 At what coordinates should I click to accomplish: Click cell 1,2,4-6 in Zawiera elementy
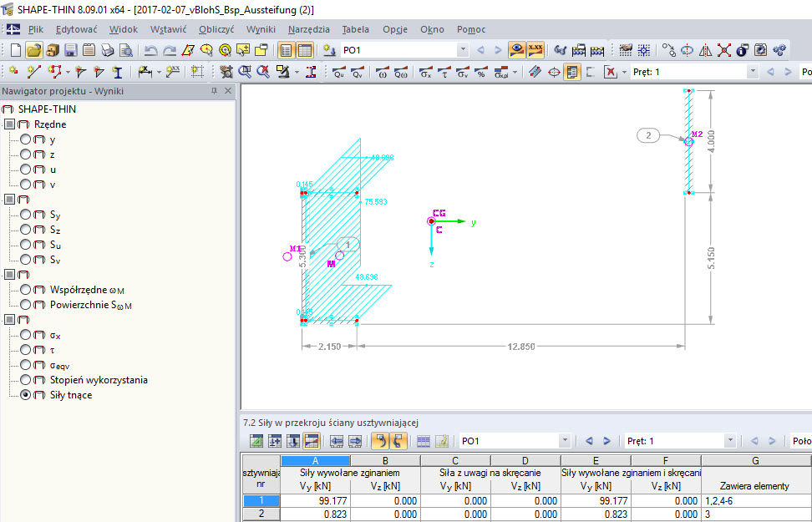coord(756,501)
